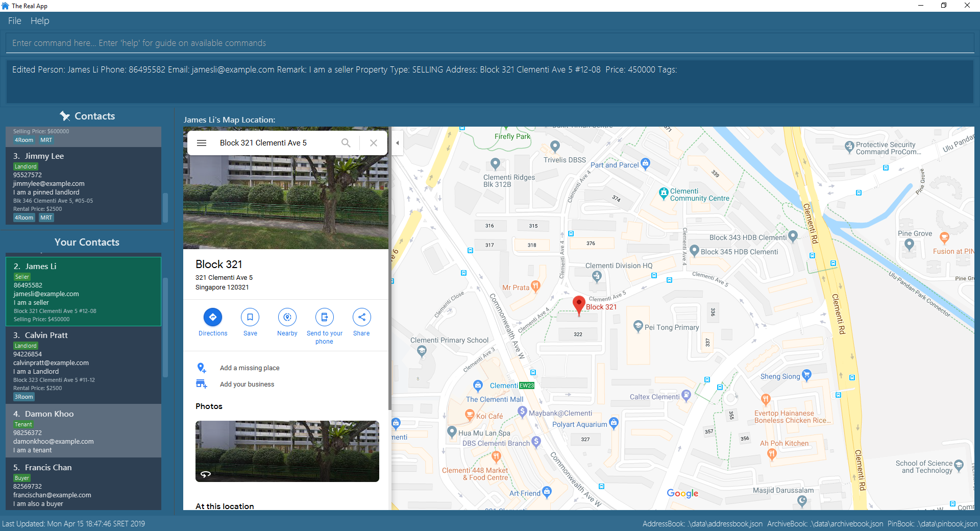Clear the map search with X

[374, 143]
